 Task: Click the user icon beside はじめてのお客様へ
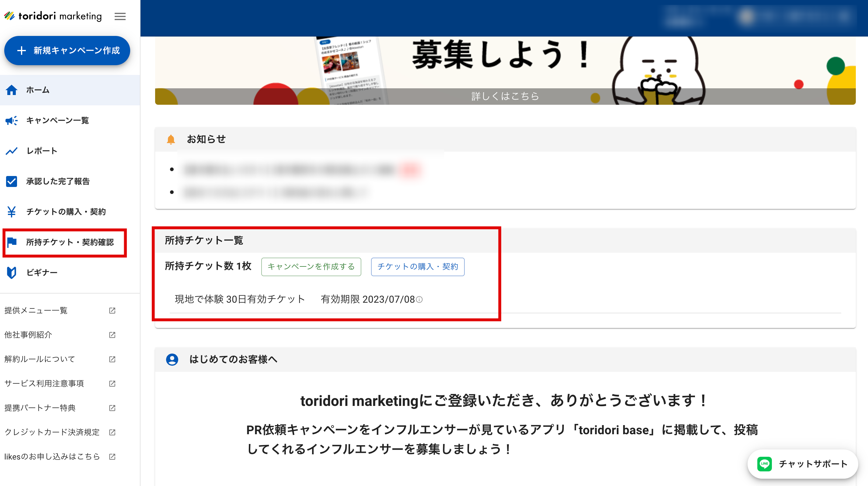tap(173, 360)
